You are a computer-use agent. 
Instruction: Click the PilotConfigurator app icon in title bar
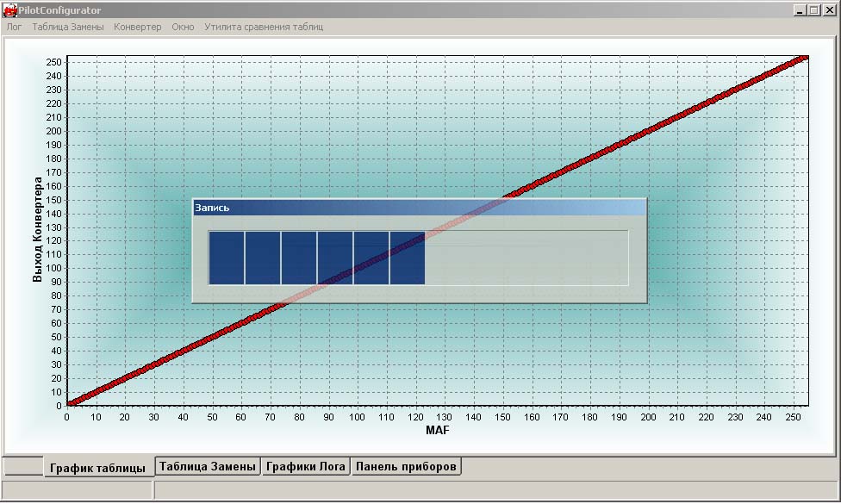click(x=9, y=10)
